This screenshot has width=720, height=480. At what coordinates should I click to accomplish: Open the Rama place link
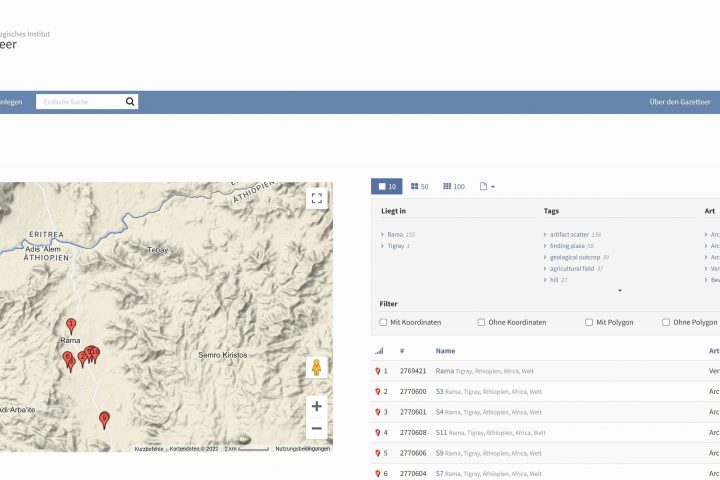[x=444, y=371]
